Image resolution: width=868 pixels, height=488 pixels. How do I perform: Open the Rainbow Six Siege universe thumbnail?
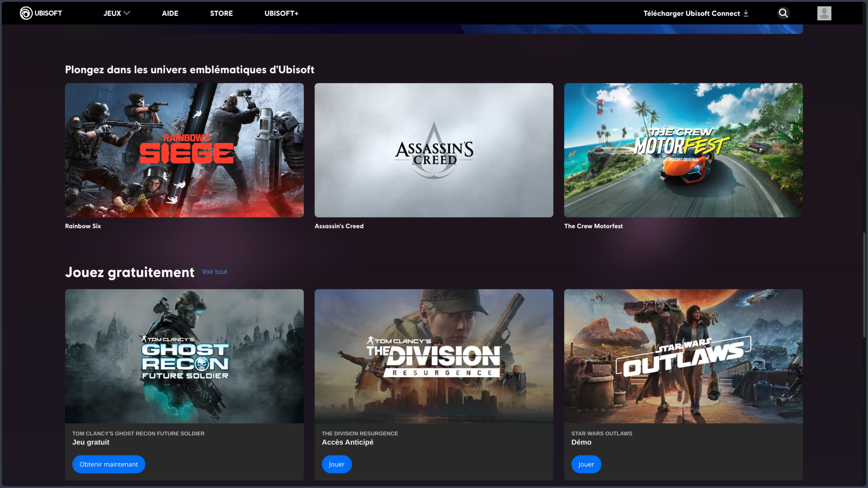[184, 150]
